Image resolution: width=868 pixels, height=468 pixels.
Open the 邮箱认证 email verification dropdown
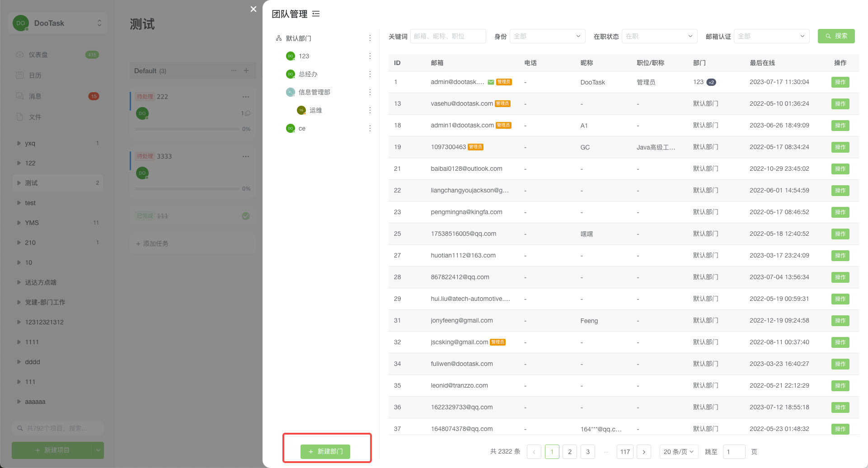pos(771,36)
